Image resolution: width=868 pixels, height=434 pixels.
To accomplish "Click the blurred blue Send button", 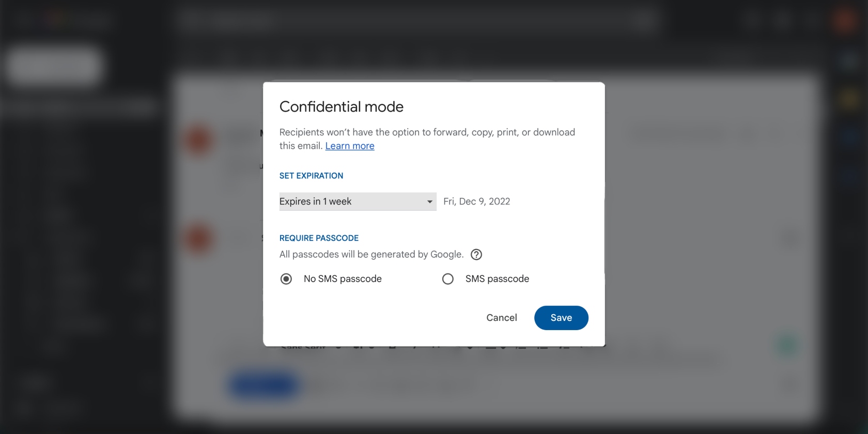I will point(262,385).
